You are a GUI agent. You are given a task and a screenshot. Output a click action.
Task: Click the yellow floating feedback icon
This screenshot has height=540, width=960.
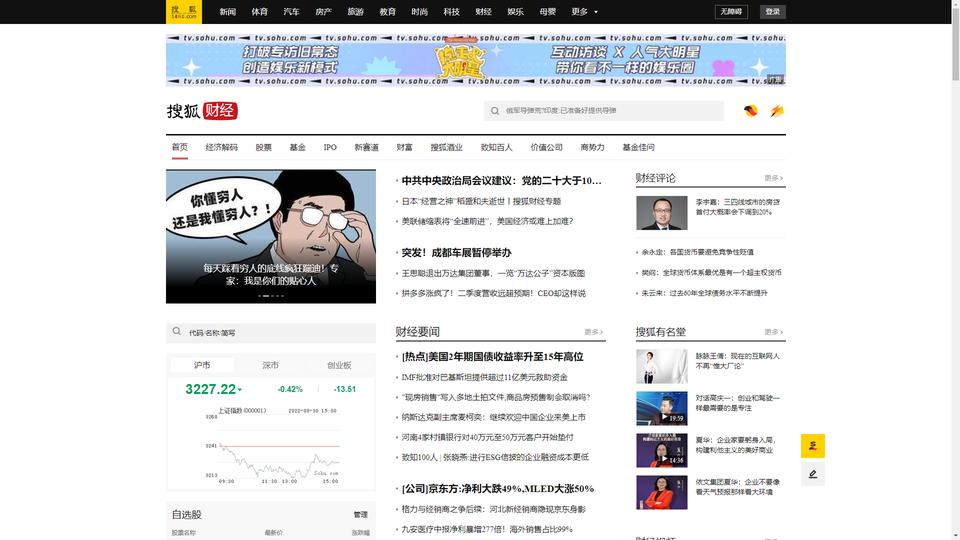point(812,446)
